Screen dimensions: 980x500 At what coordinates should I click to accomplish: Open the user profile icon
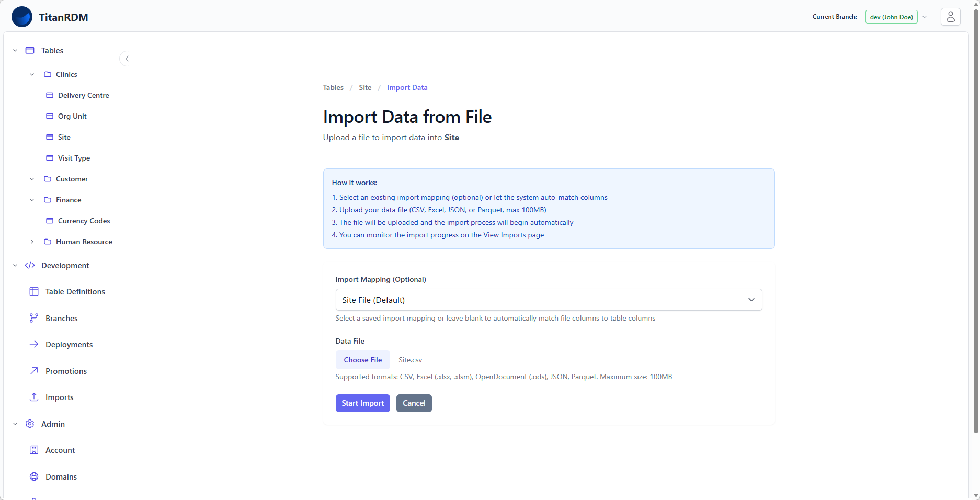[x=950, y=17]
